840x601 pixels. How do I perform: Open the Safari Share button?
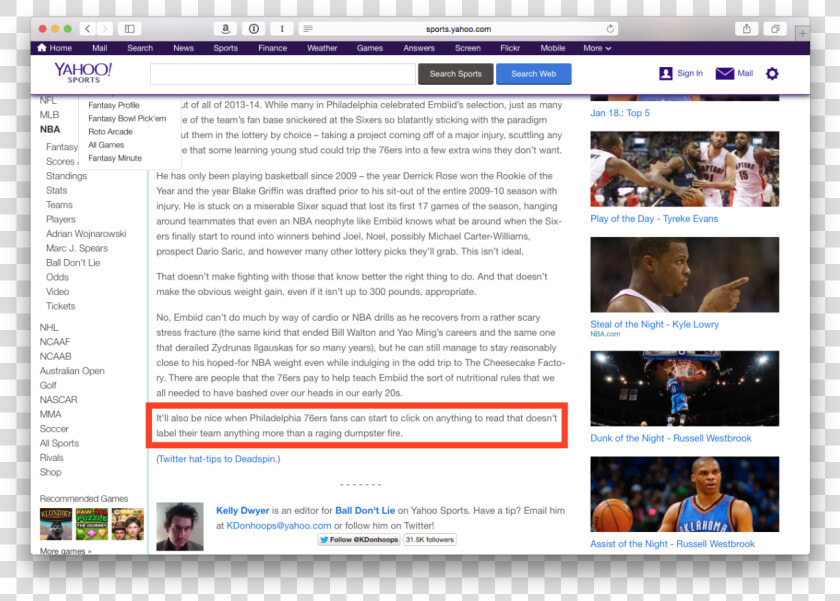point(747,29)
